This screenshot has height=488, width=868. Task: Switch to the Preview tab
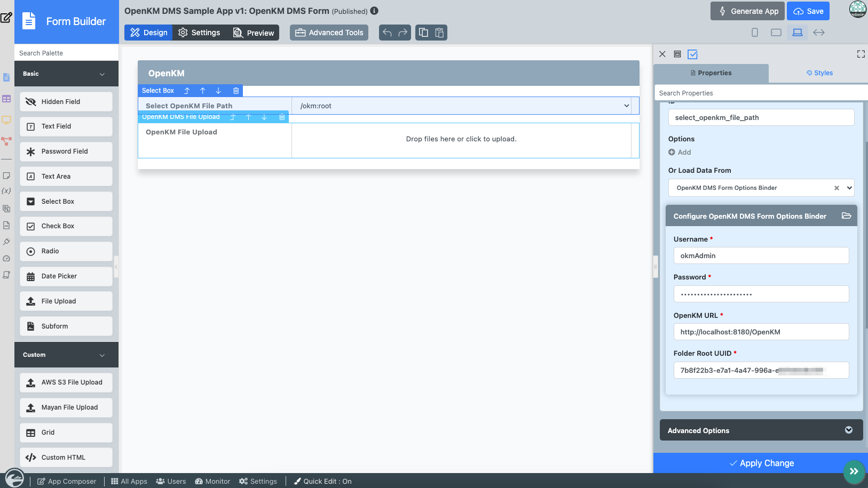coord(253,33)
